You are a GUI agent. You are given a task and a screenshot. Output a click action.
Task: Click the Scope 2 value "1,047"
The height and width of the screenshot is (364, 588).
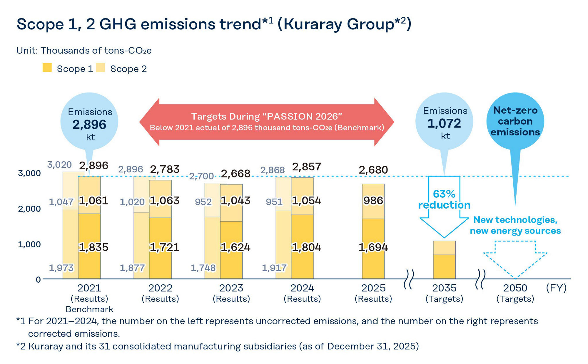(61, 202)
